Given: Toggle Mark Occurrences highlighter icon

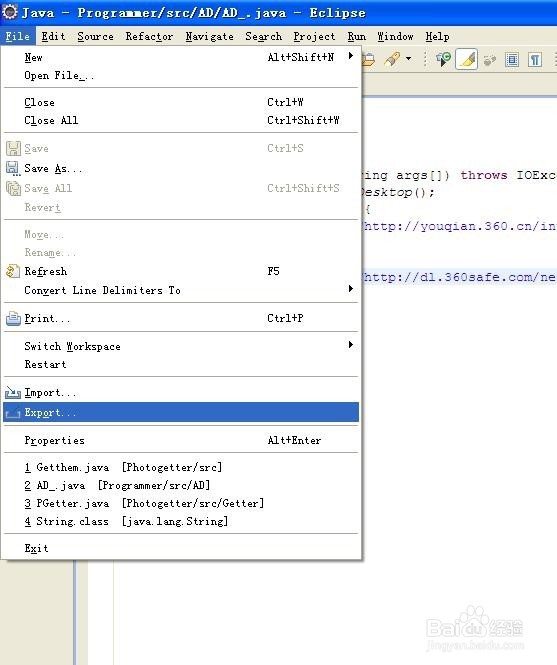Looking at the screenshot, I should pos(466,59).
